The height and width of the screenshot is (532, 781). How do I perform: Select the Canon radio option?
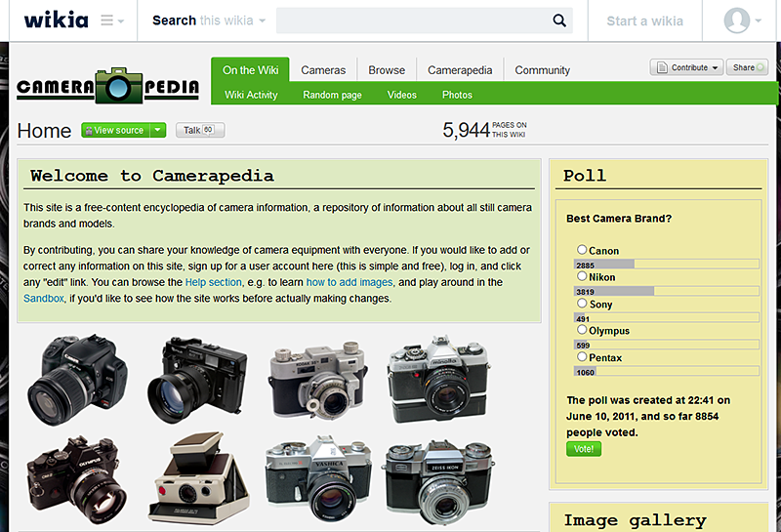[582, 250]
